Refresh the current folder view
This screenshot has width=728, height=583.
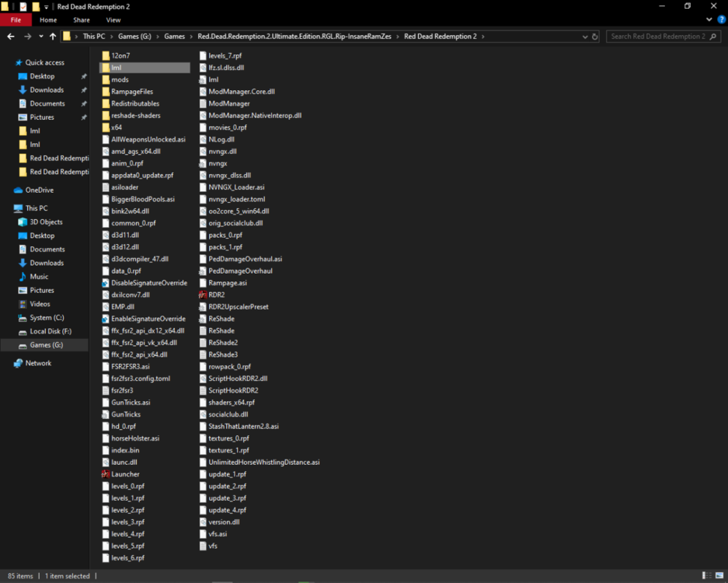[x=595, y=37]
